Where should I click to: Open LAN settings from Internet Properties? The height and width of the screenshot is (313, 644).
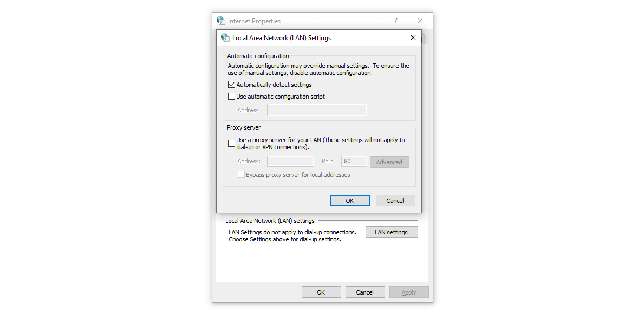(392, 232)
